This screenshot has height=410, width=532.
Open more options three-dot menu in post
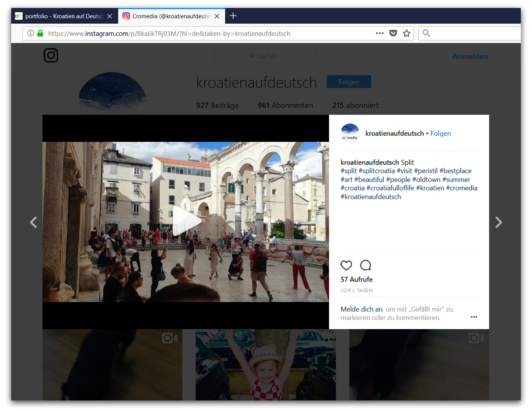[x=474, y=317]
